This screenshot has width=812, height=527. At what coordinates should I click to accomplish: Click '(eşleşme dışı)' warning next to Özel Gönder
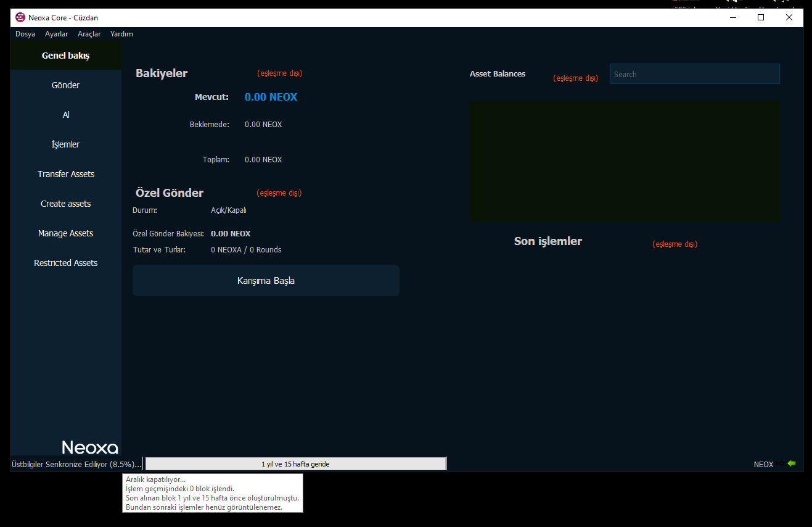point(279,193)
